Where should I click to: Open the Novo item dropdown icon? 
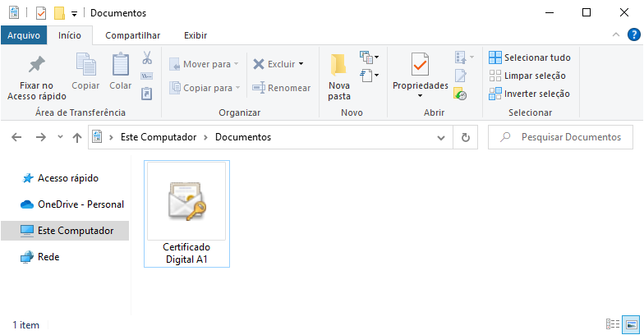370,57
